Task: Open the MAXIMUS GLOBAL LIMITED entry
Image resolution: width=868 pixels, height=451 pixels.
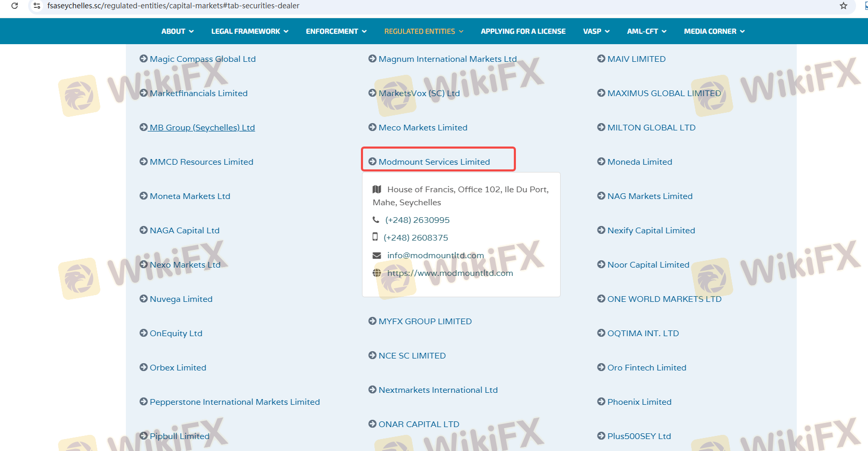Action: tap(664, 93)
